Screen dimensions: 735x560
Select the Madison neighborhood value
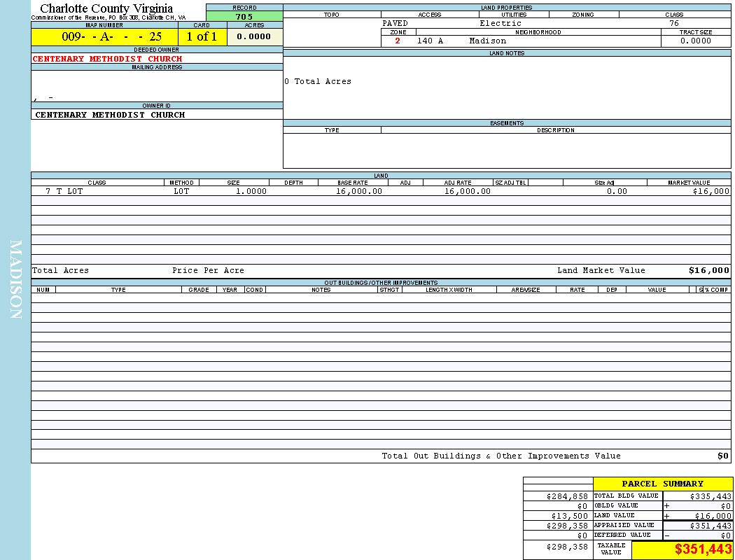coord(487,41)
